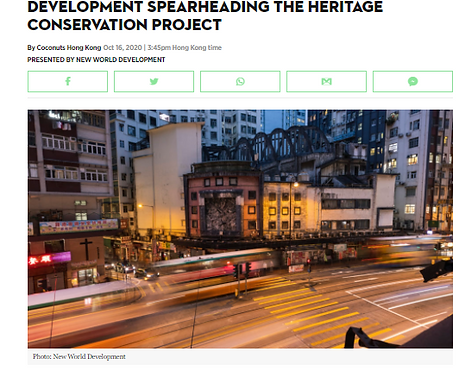The image size is (459, 377).
Task: Click the Oct 16, 2020 publish date
Action: pyautogui.click(x=123, y=48)
